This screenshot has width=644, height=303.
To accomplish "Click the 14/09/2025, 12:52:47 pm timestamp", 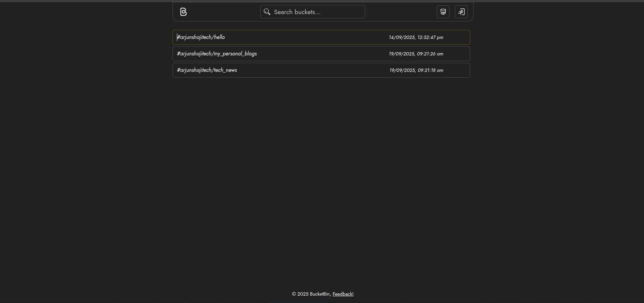I will click(416, 38).
